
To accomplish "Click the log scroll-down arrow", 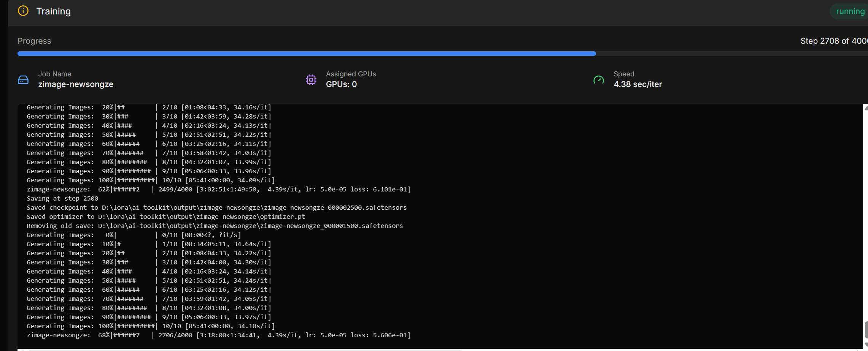I will click(866, 345).
